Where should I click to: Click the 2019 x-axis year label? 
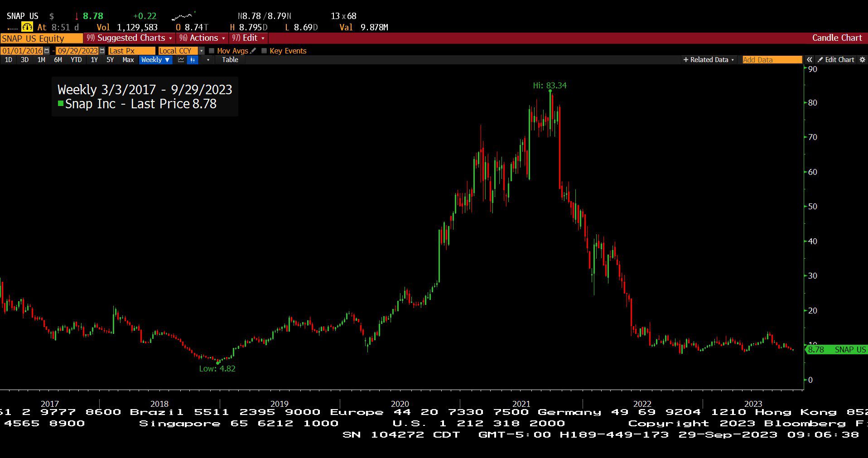pos(280,404)
